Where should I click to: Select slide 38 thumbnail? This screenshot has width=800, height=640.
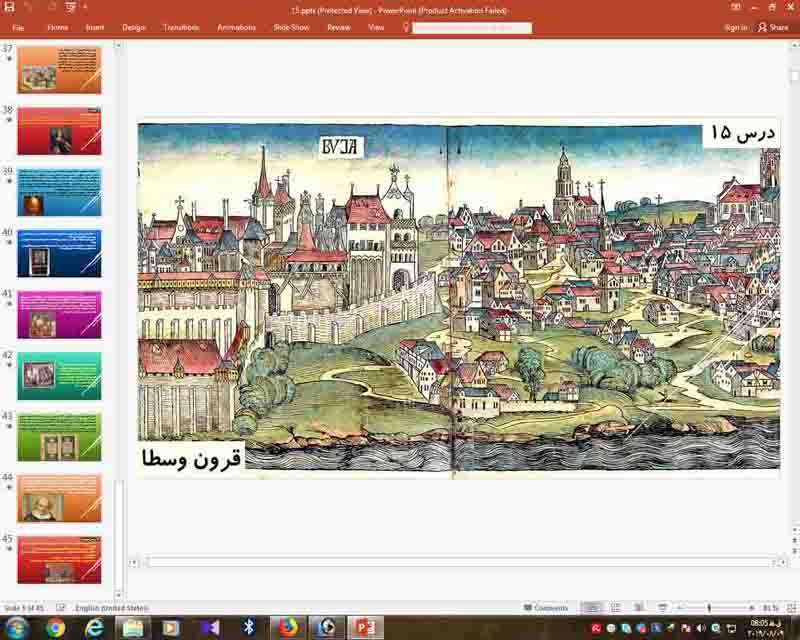[x=59, y=131]
